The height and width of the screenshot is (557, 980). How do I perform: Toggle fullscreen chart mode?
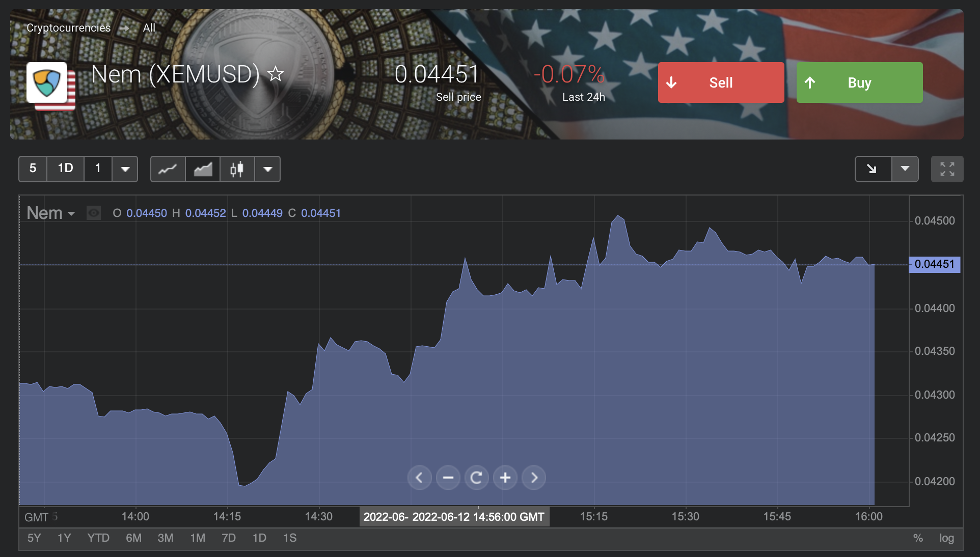947,169
